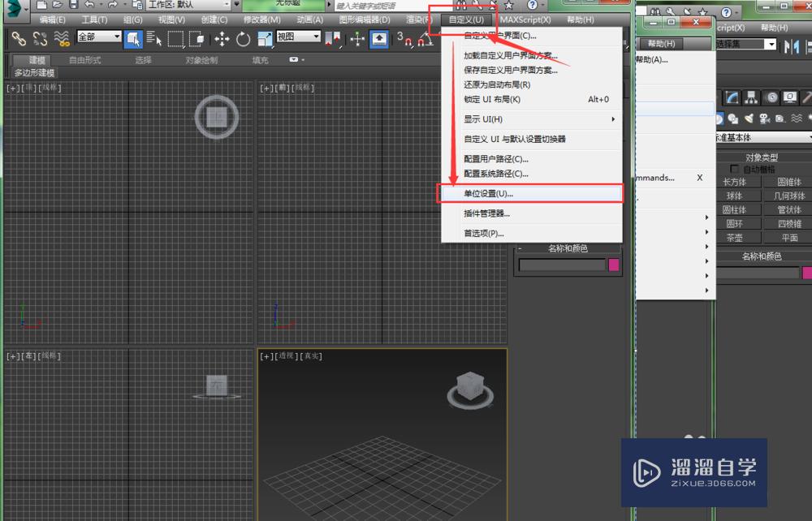
Task: Click the 球体 object button
Action: click(734, 196)
